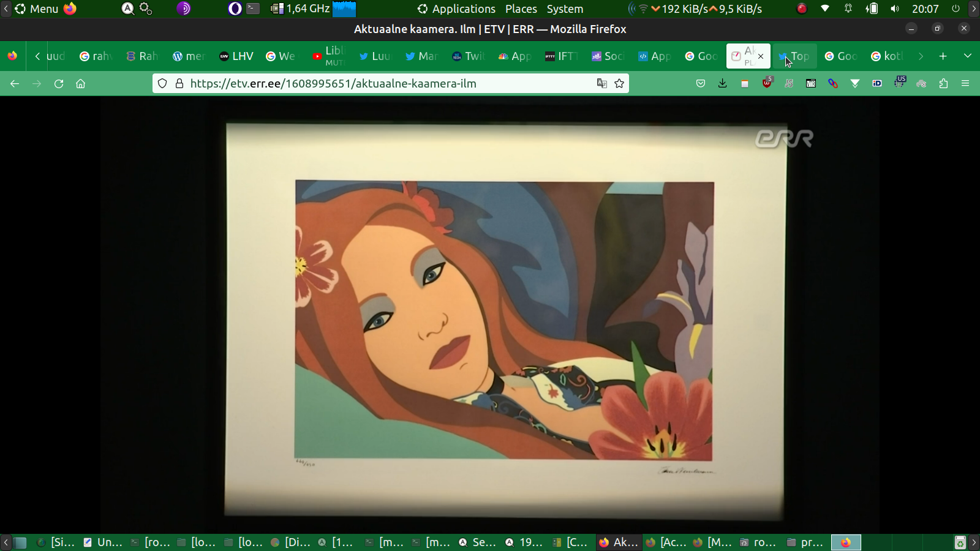Switch to the 'Un…' taskbar window
980x551 pixels.
(x=103, y=542)
